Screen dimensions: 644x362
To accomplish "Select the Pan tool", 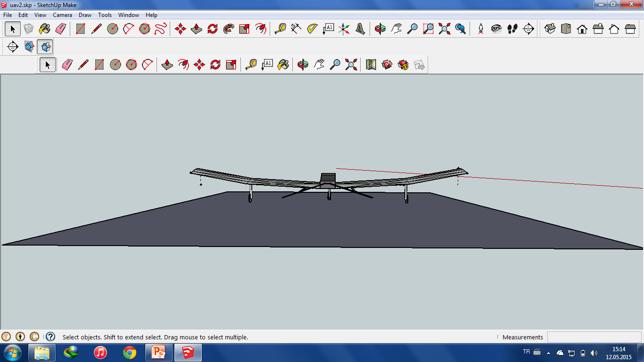I will click(x=396, y=28).
